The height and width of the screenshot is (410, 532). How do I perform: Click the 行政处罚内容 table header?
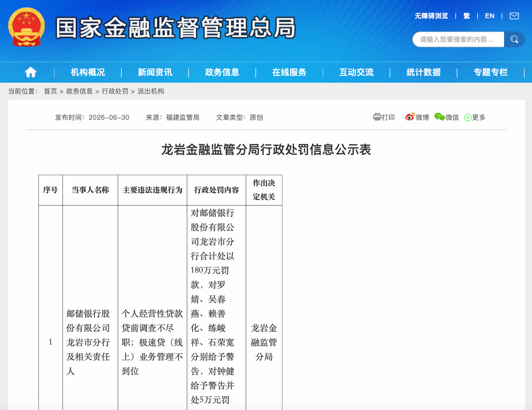216,190
